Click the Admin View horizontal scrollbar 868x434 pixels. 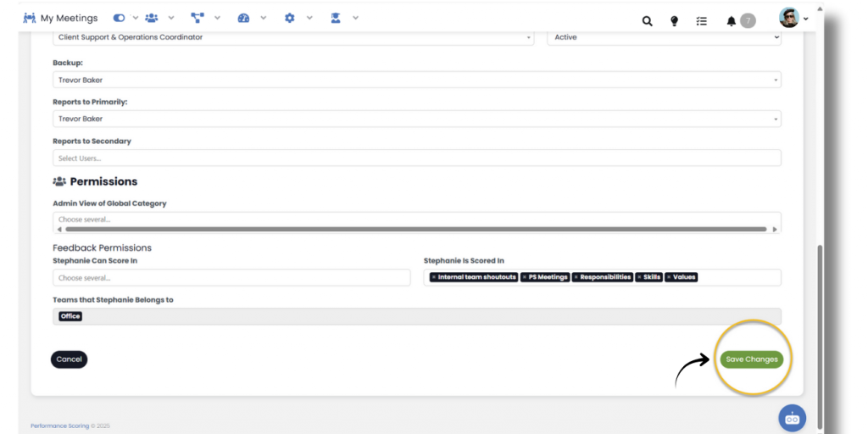point(415,229)
